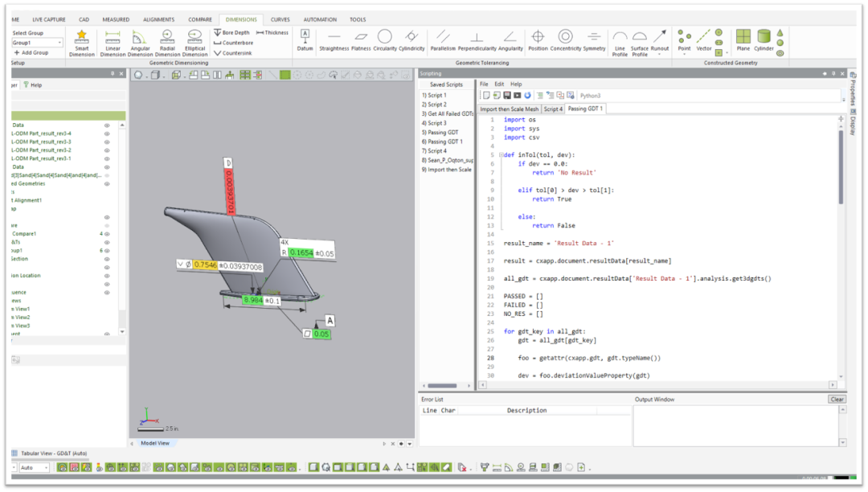Viewport: 868px width, 492px height.
Task: Choose the Angularity tolerance tool
Action: click(x=510, y=40)
